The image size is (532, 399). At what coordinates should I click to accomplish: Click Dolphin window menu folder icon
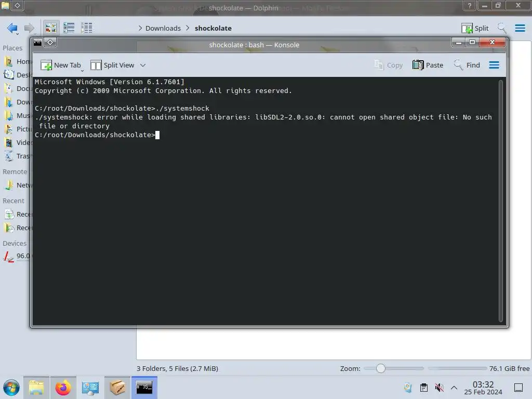[x=5, y=5]
